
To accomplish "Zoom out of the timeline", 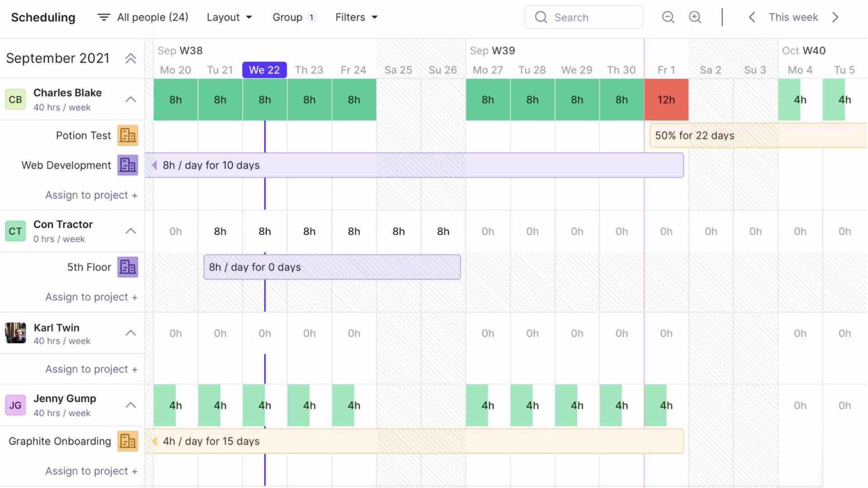I will point(668,17).
